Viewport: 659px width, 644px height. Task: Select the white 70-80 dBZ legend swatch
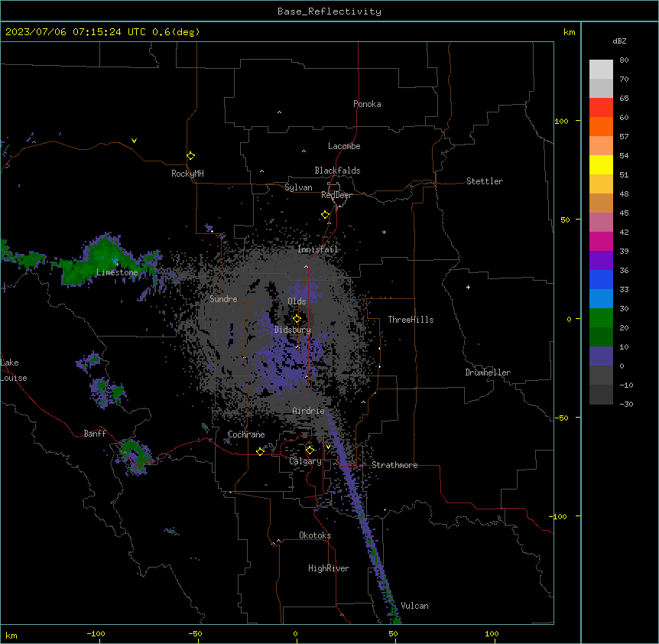[601, 70]
